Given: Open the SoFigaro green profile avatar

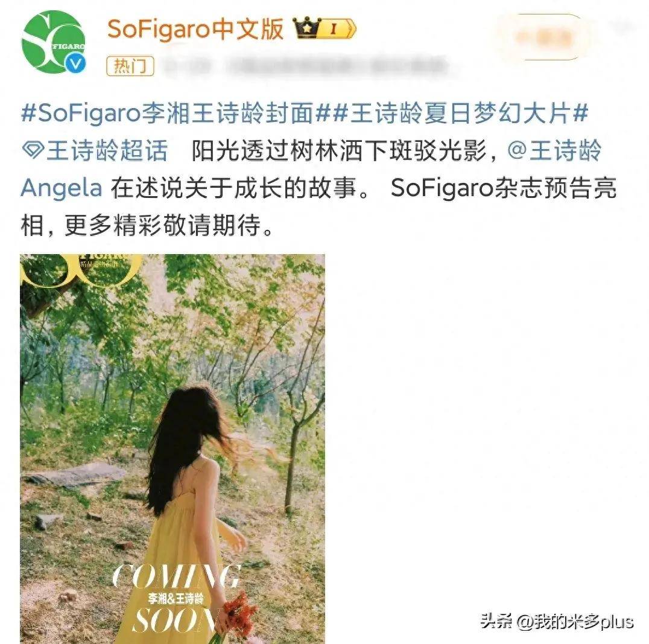Looking at the screenshot, I should click(54, 42).
